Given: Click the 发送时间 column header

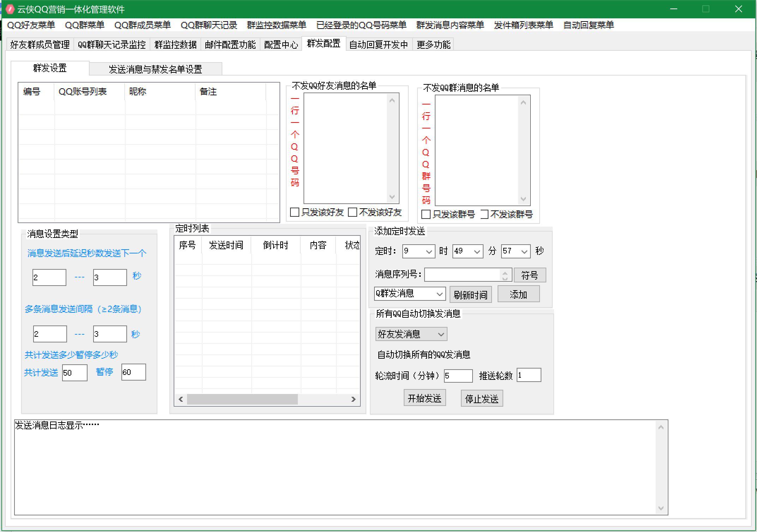Looking at the screenshot, I should (x=226, y=245).
